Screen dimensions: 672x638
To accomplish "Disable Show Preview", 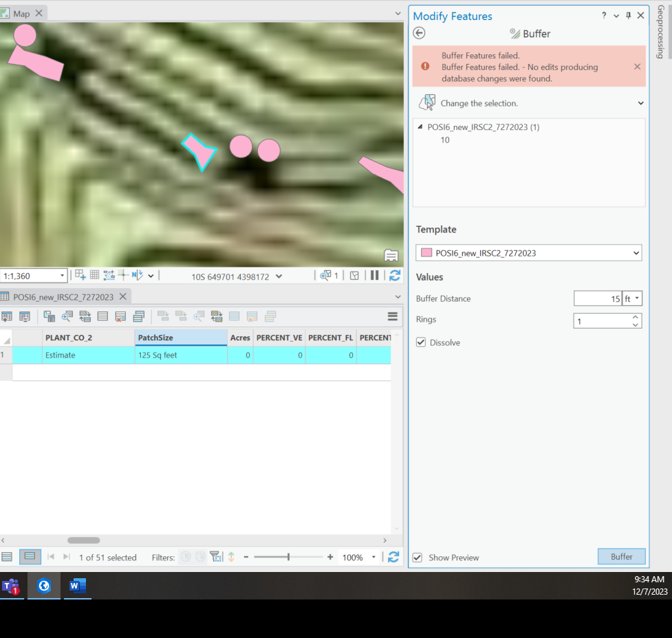I will (418, 558).
